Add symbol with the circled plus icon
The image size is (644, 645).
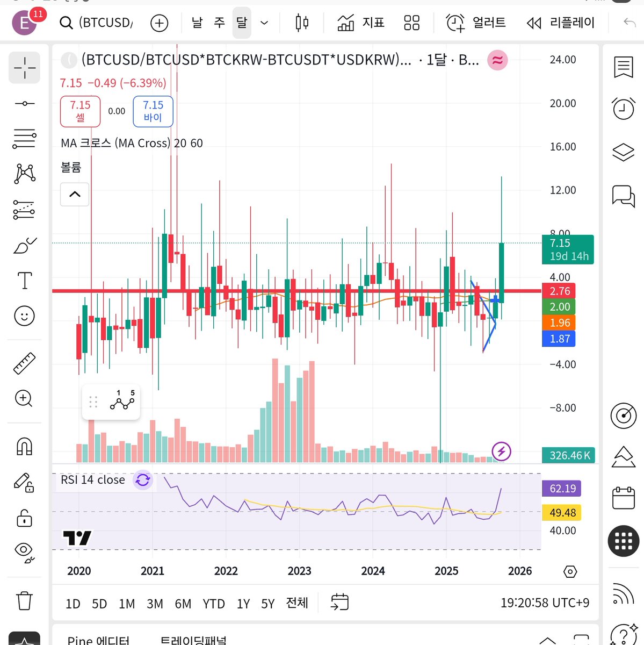(x=160, y=23)
